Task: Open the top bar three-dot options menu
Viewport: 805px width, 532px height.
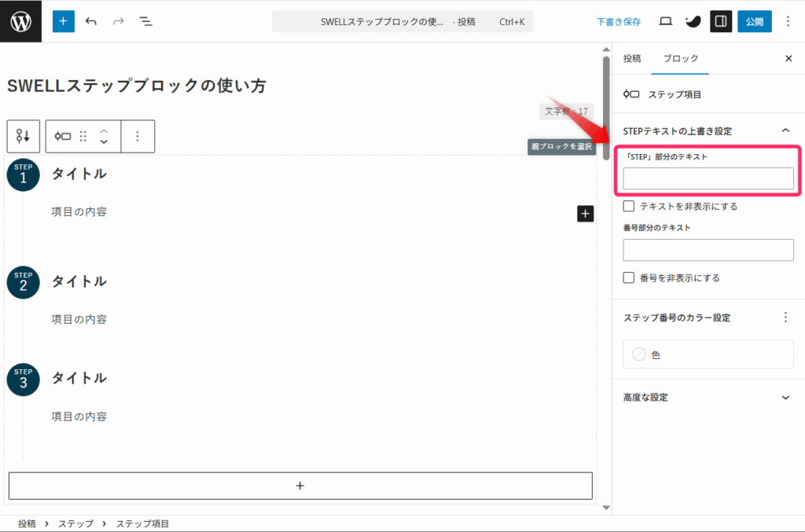Action: coord(788,21)
